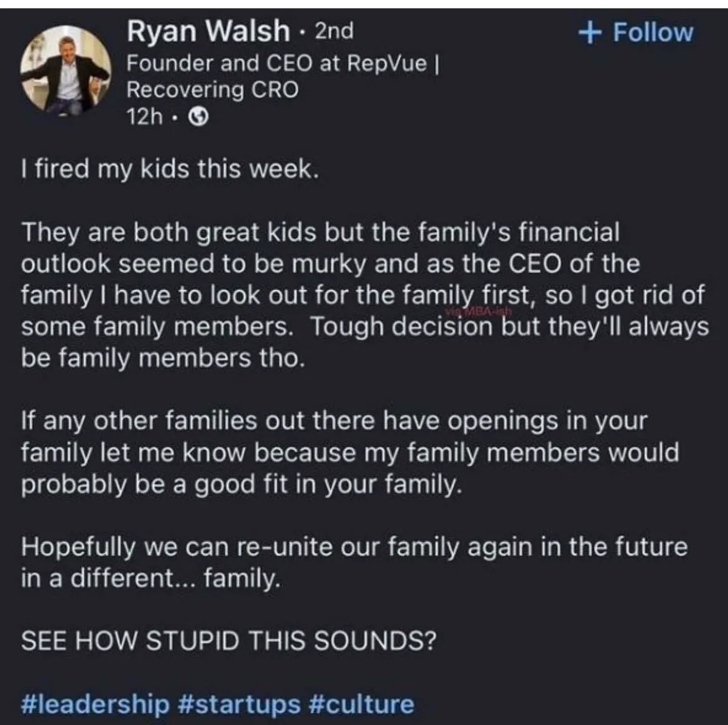Open the #leadership hashtag

tap(95, 704)
